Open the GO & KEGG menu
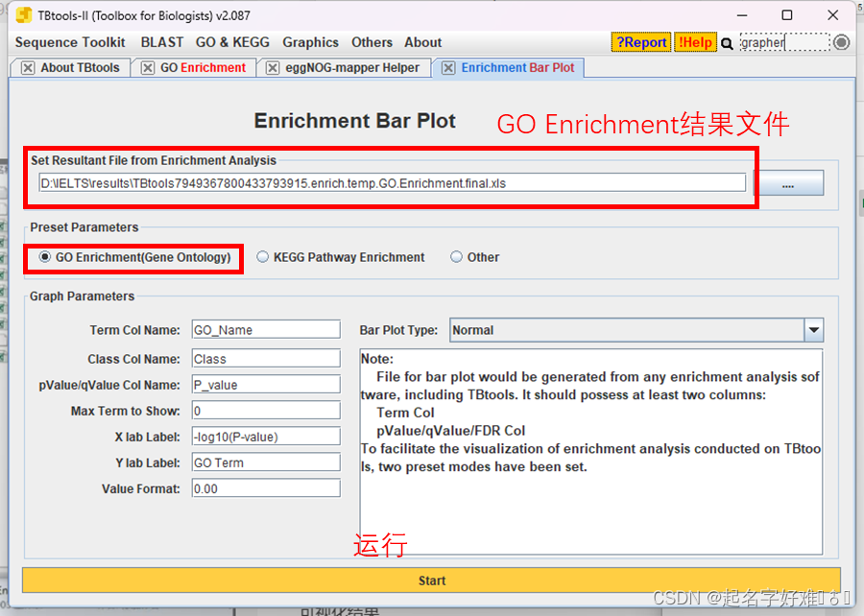Viewport: 864px width, 616px height. (232, 42)
